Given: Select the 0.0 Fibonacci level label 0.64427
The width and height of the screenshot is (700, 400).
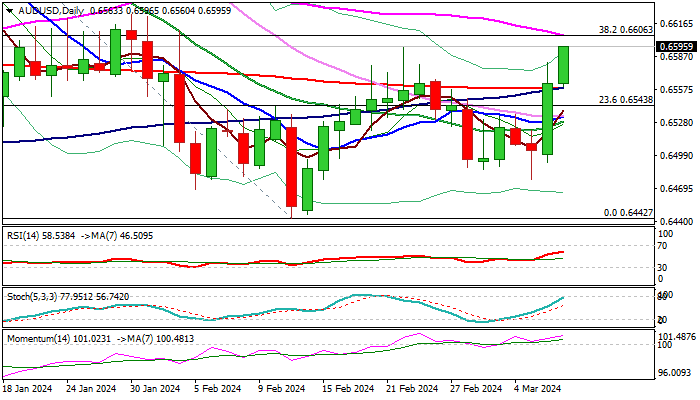Looking at the screenshot, I should pos(629,213).
